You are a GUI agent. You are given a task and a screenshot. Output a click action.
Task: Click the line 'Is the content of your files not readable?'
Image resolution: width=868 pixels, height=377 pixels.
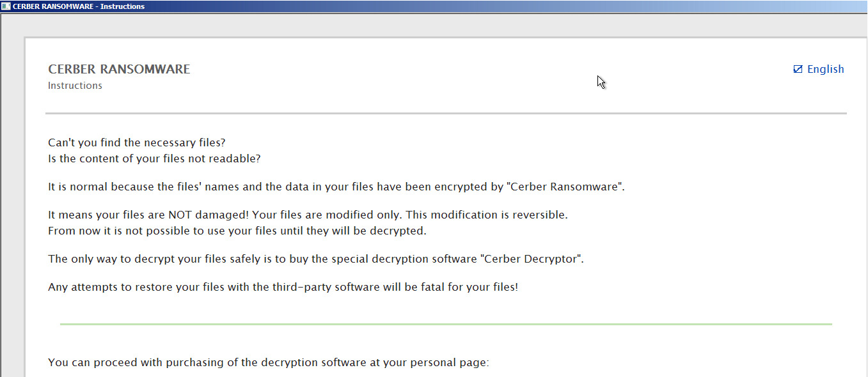click(x=154, y=158)
